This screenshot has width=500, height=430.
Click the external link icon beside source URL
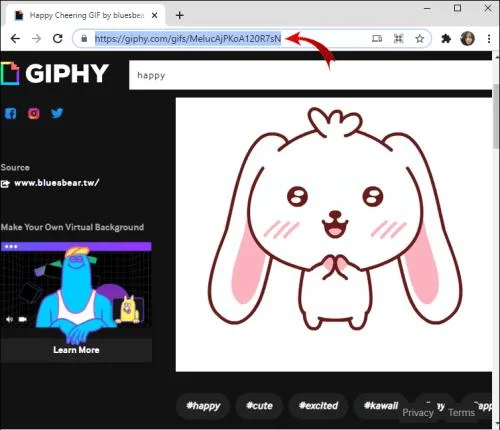5,183
